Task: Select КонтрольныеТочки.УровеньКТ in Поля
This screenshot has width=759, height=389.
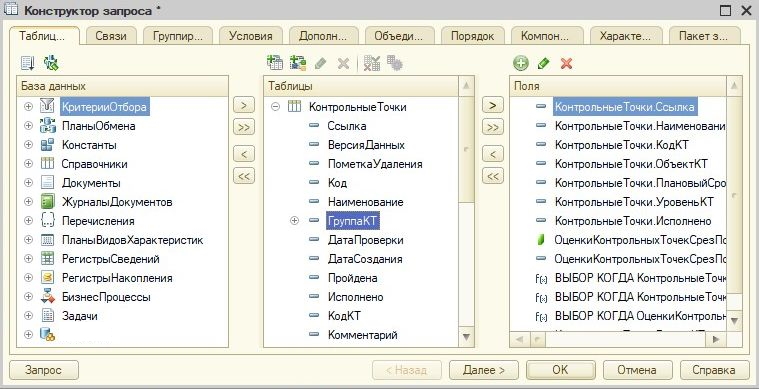Action: [634, 202]
